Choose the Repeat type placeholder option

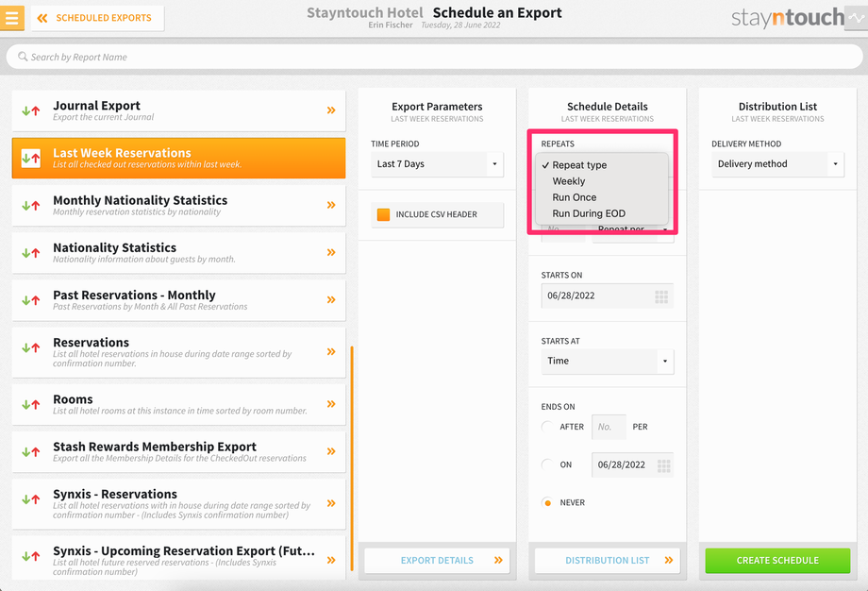(602, 165)
